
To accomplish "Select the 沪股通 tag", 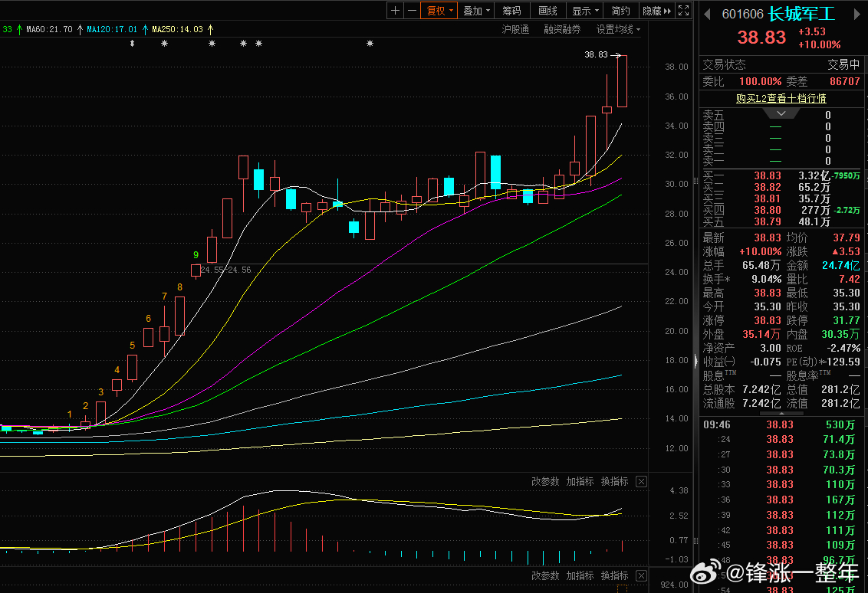I will point(515,29).
